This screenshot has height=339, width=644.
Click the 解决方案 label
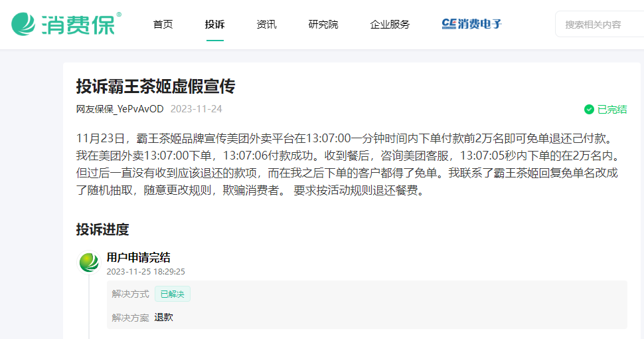130,318
